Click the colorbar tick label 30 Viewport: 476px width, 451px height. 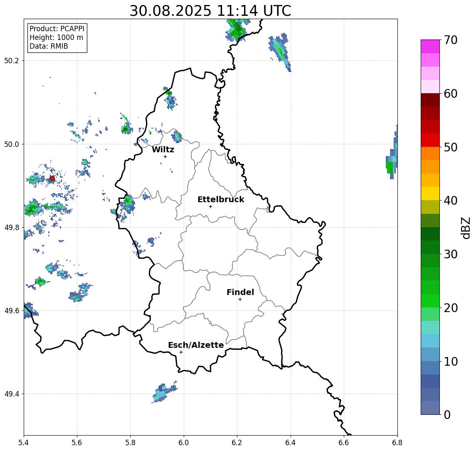point(451,254)
